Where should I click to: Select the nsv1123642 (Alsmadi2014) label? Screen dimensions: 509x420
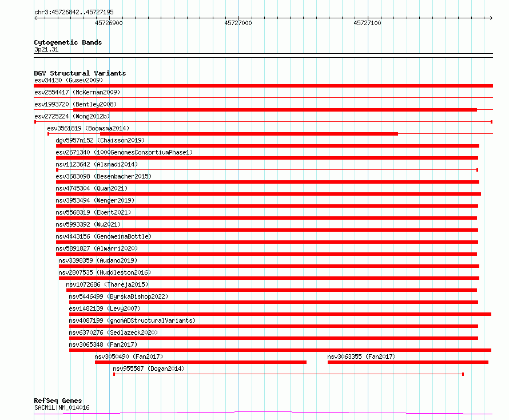click(x=97, y=164)
